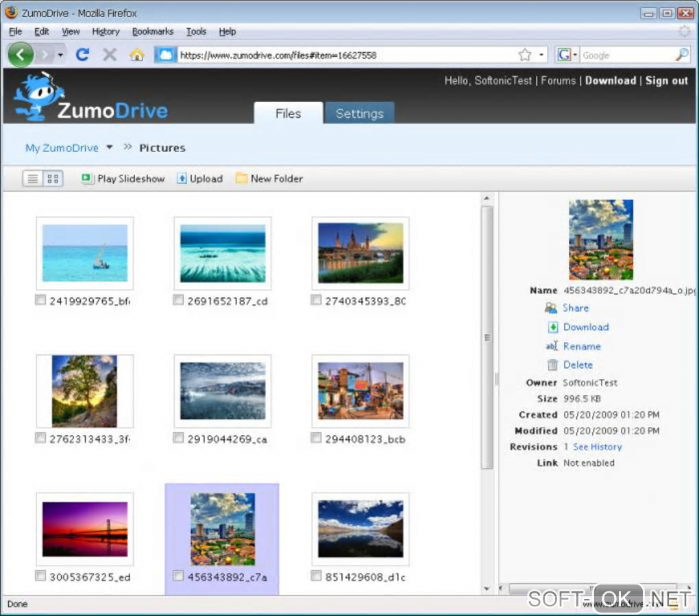The height and width of the screenshot is (616, 699).
Task: Click the vertical scrollbar of file list
Action: 487,337
